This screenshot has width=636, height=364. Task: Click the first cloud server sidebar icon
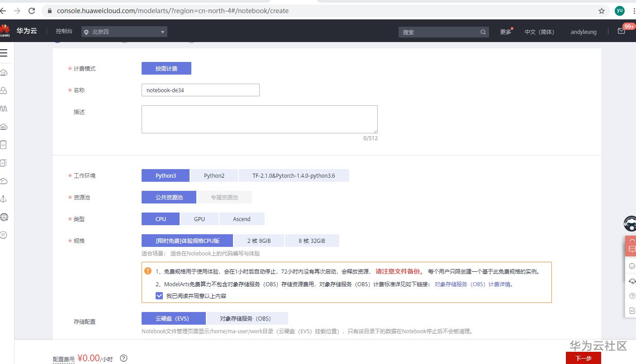point(4,72)
